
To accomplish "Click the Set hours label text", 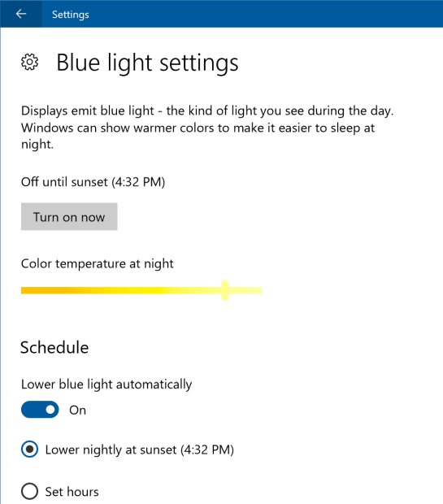I will (72, 492).
